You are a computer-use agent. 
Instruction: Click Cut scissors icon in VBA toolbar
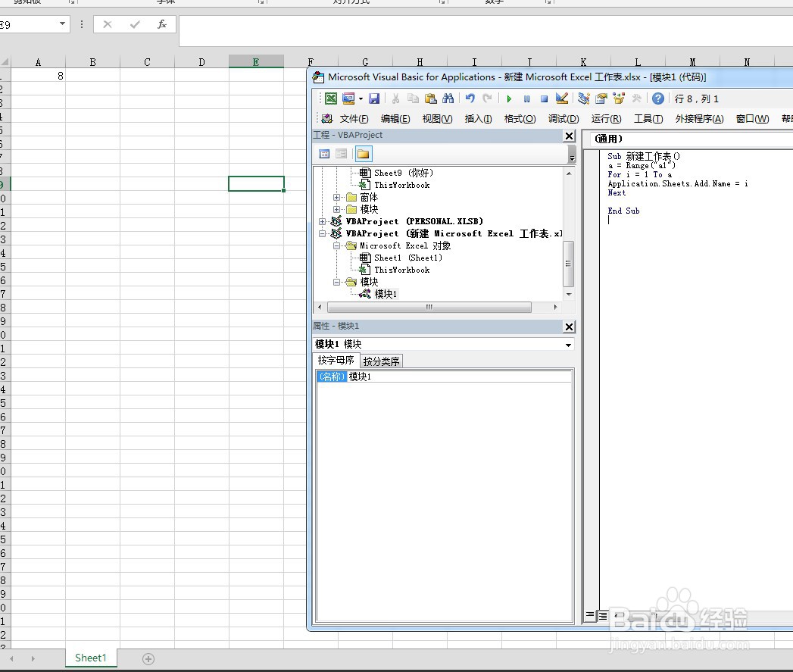pyautogui.click(x=395, y=98)
